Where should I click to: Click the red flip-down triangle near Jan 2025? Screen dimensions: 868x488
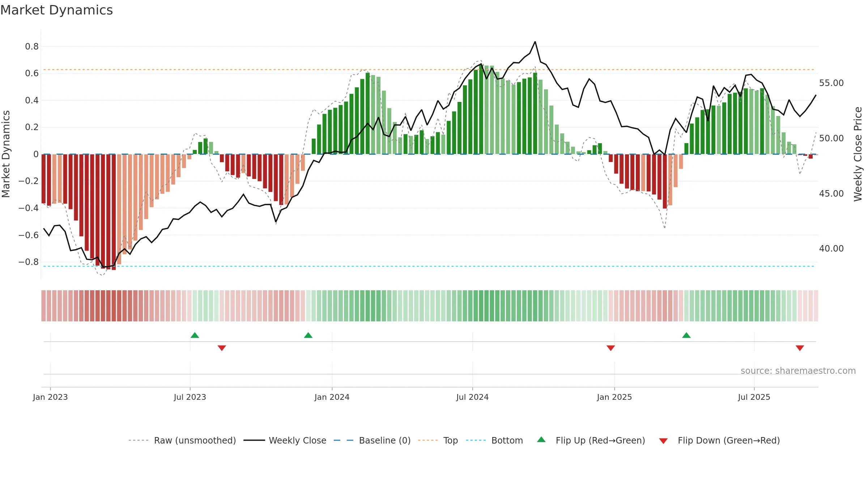[610, 348]
